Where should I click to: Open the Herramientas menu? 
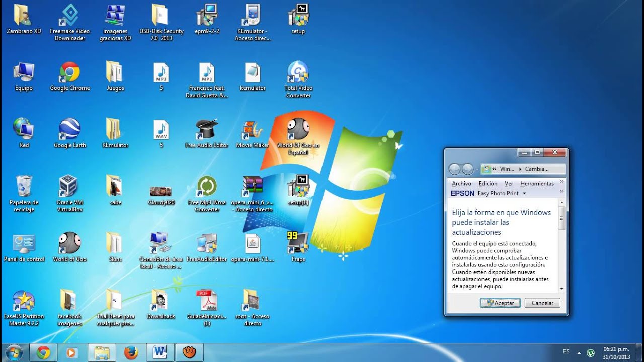(x=537, y=184)
